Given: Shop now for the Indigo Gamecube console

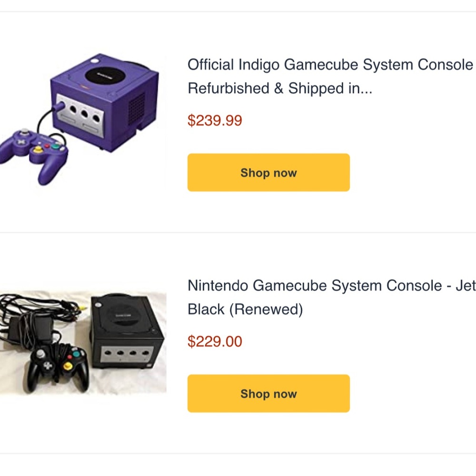Looking at the screenshot, I should pyautogui.click(x=268, y=173).
